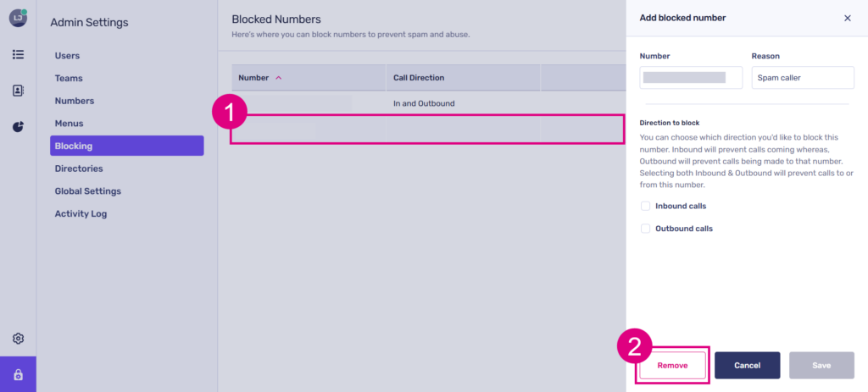This screenshot has height=392, width=868.
Task: Open the analytics pie chart icon
Action: click(x=18, y=127)
